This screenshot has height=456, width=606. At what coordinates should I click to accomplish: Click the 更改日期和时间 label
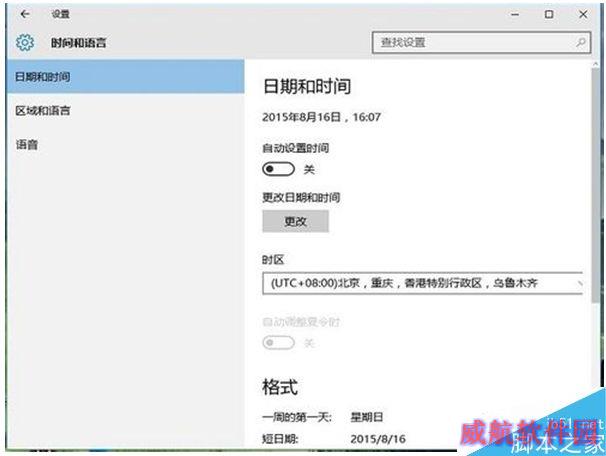click(x=301, y=197)
